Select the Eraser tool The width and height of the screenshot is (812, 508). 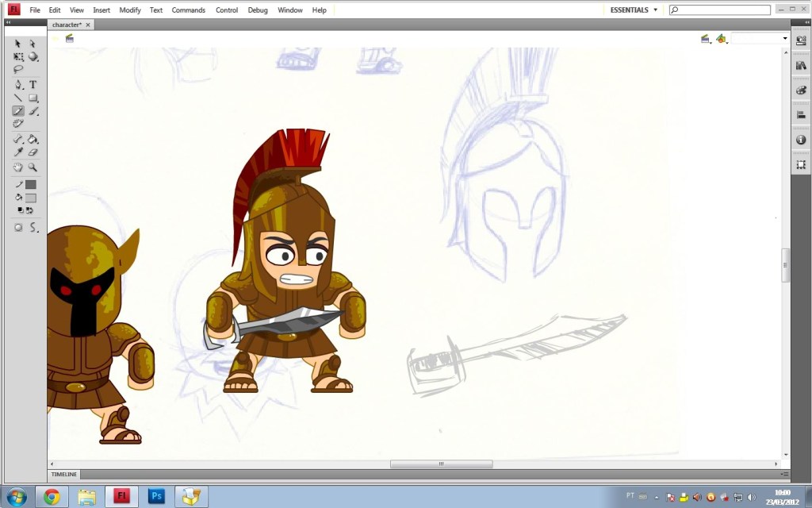tap(33, 152)
